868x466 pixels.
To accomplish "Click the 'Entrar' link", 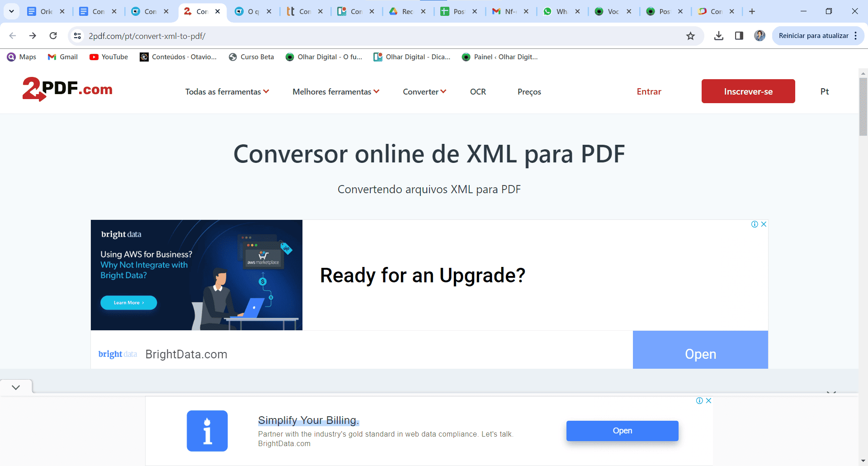I will 649,91.
